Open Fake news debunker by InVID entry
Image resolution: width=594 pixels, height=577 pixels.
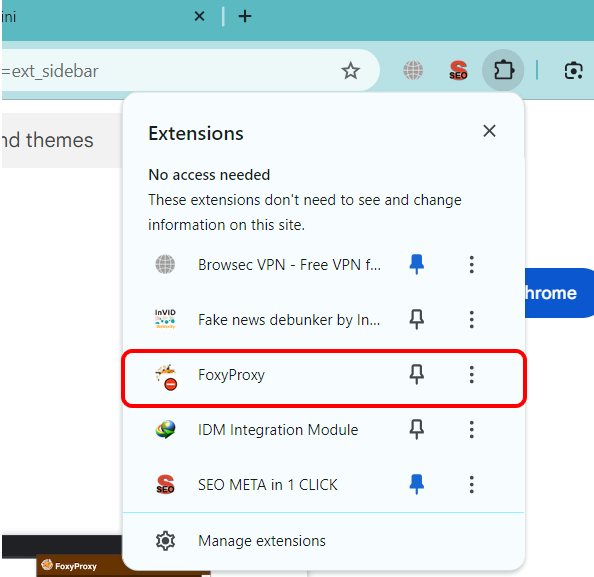(x=289, y=320)
